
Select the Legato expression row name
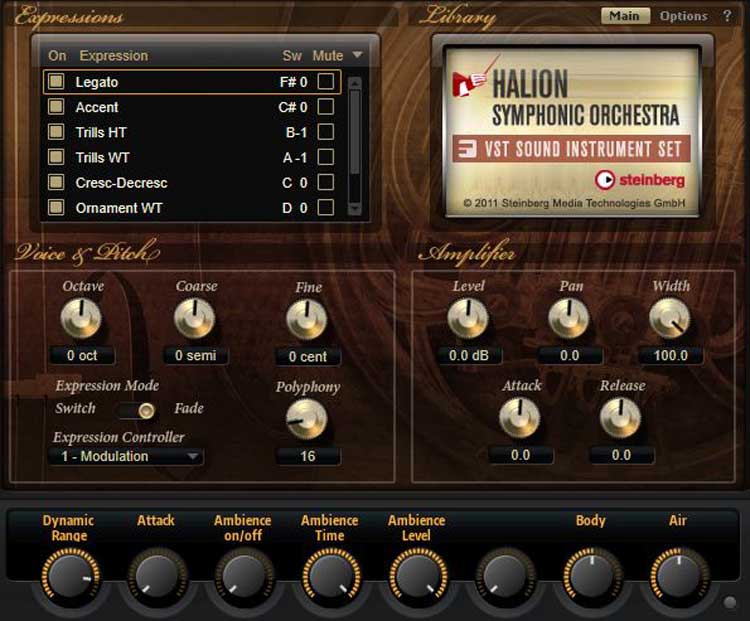(x=97, y=82)
